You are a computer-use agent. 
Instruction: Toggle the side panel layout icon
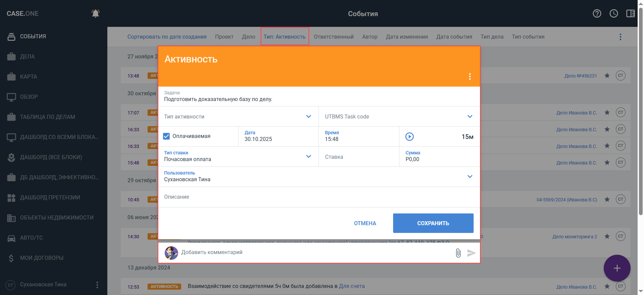click(630, 13)
